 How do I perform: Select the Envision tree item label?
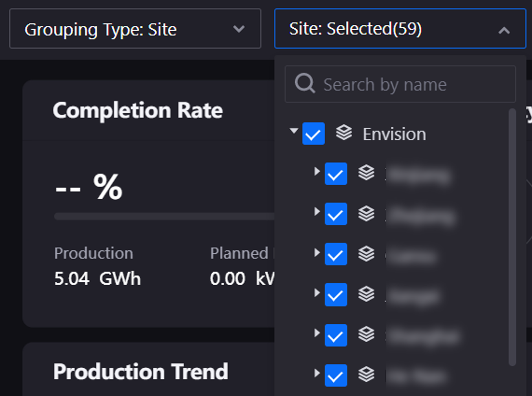pyautogui.click(x=394, y=134)
